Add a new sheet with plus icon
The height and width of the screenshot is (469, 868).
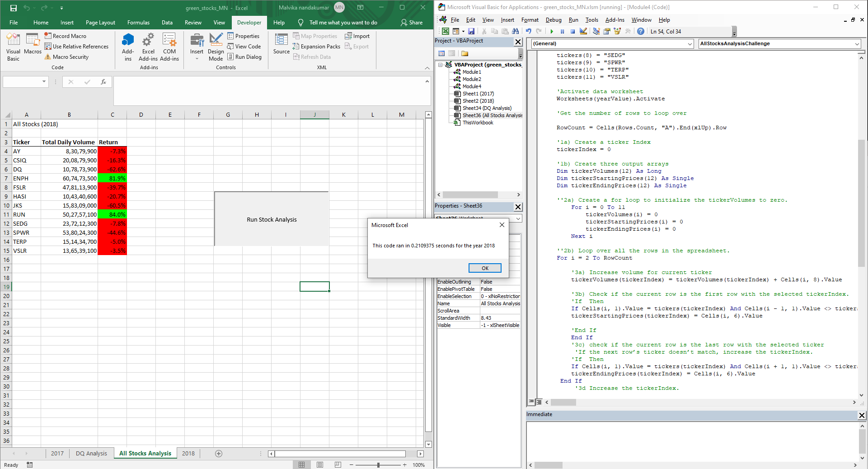point(219,454)
